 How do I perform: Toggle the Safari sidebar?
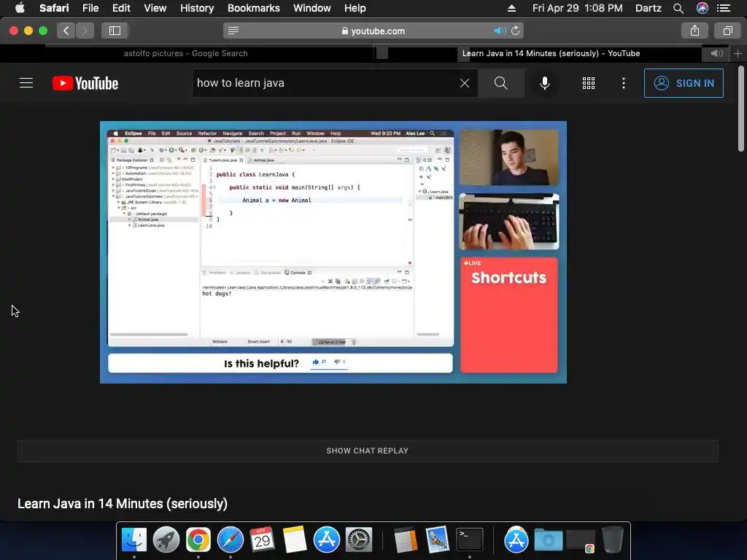(x=115, y=31)
